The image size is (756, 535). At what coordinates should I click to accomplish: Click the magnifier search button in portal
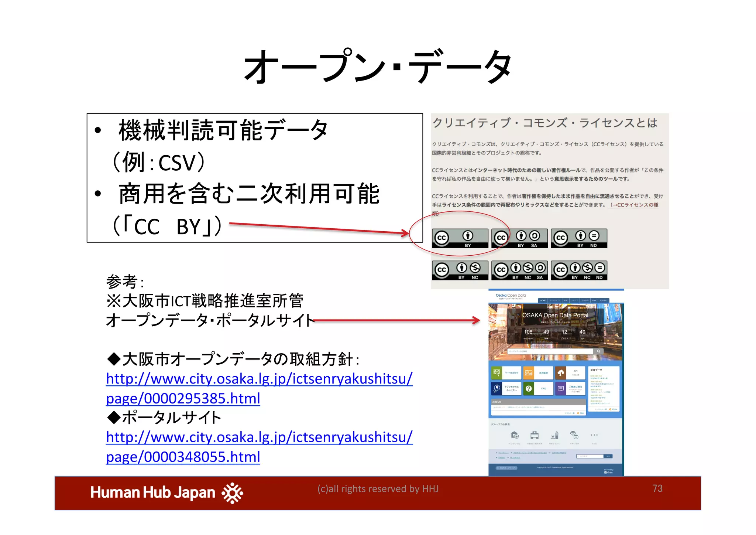[598, 351]
